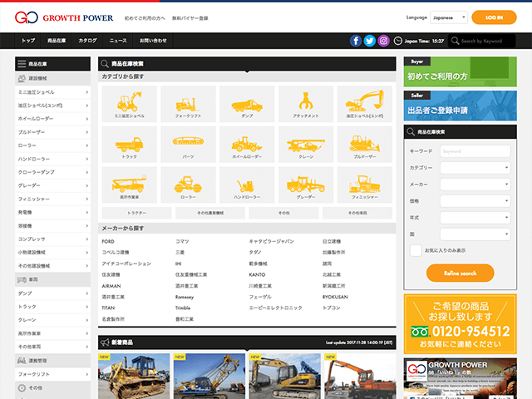The width and height of the screenshot is (532, 399).
Task: Click the magnifier icon in keyword search bar
Action: [455, 41]
